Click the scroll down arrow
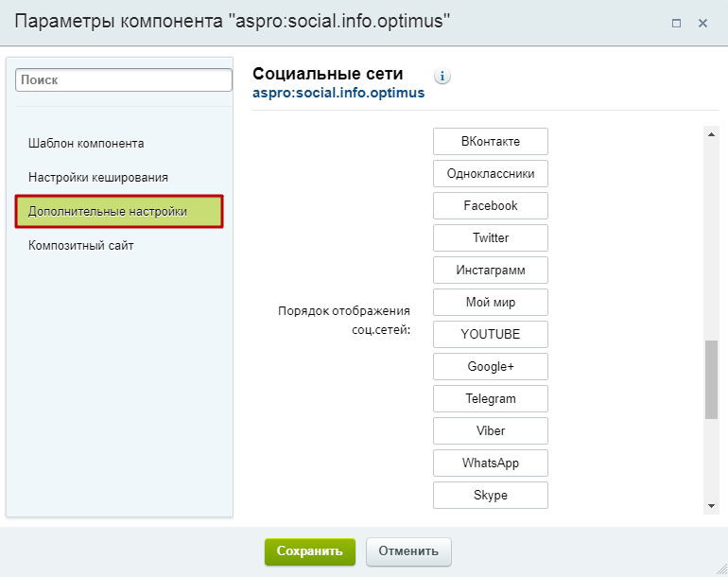Viewport: 728px width, 577px height. pos(711,506)
